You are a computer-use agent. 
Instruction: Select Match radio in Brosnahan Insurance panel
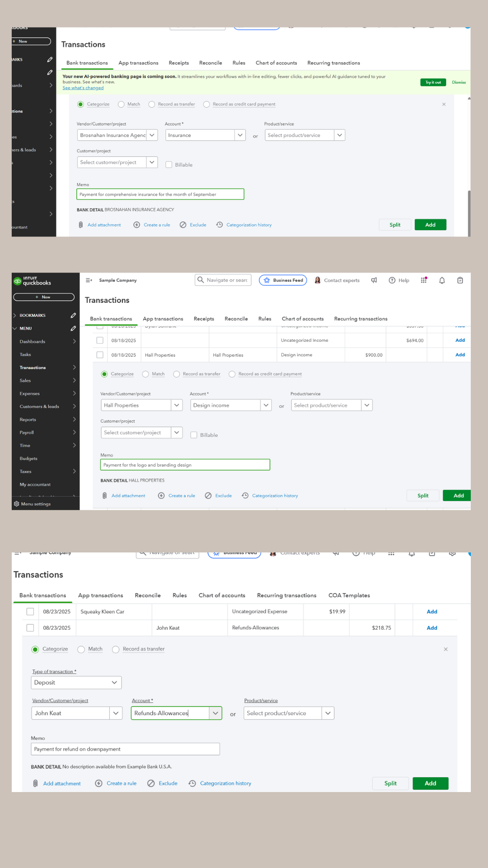[121, 104]
